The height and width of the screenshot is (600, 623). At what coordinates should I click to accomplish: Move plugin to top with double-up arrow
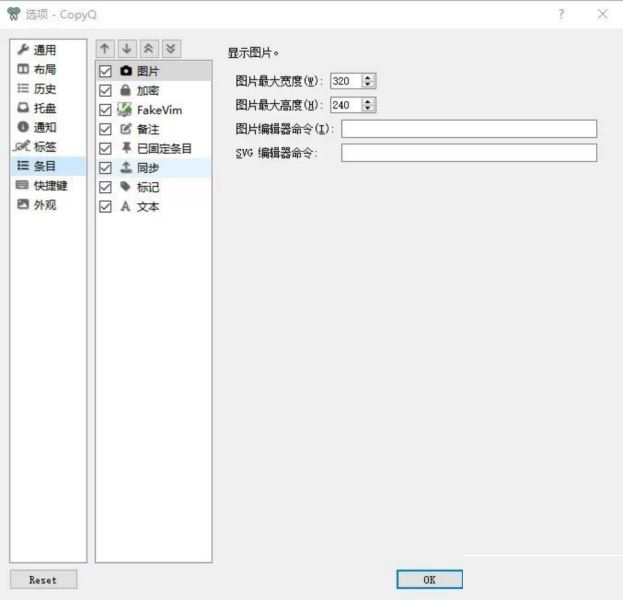(x=149, y=49)
